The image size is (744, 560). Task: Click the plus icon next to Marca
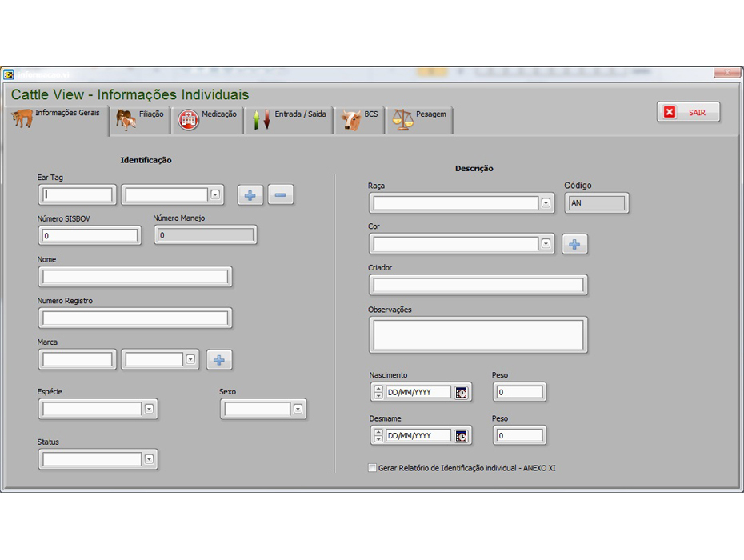pyautogui.click(x=219, y=360)
